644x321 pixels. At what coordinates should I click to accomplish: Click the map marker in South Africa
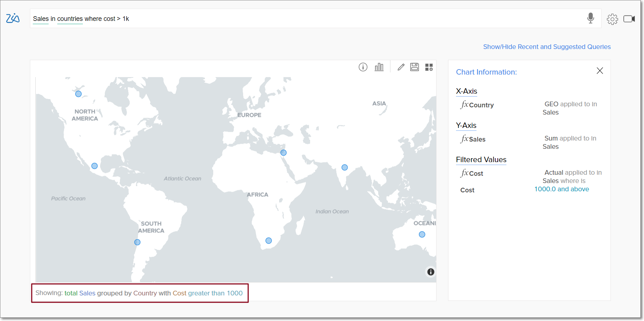click(268, 241)
